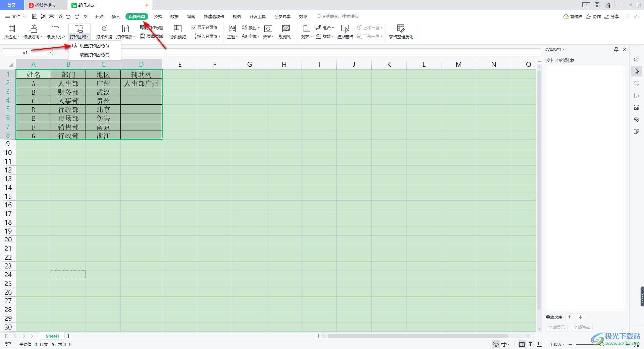The image size is (644, 349).
Task: Move the object down in 叠放次序
Action: pyautogui.click(x=580, y=317)
